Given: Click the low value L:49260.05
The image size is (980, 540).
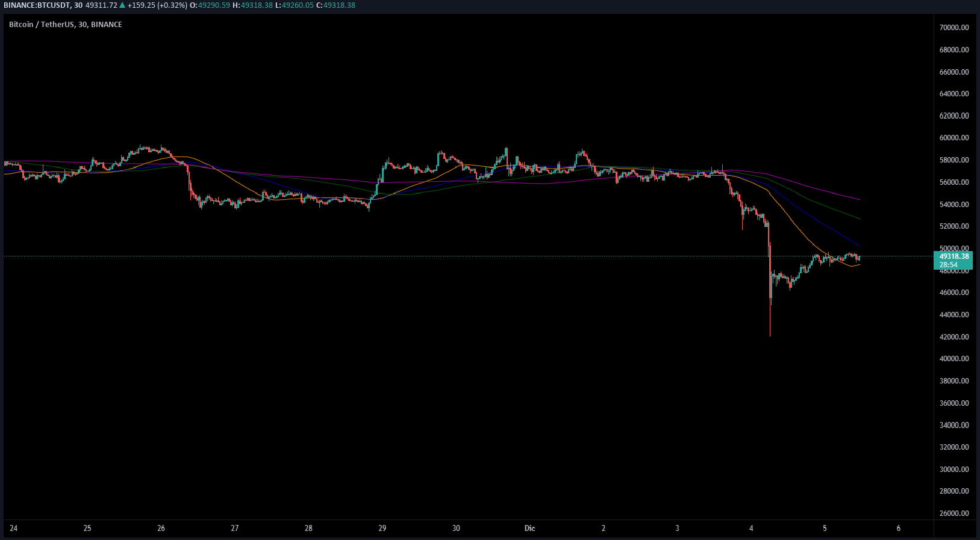Looking at the screenshot, I should coord(295,5).
